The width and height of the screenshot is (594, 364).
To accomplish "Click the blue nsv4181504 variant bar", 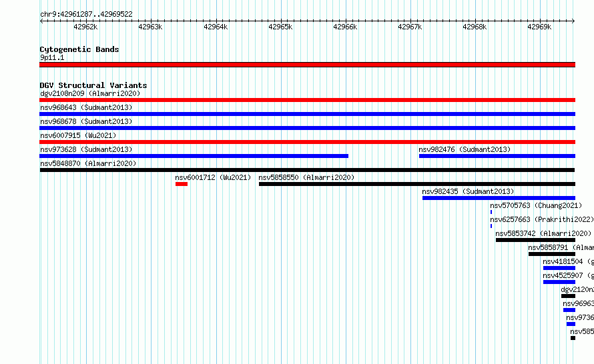I will click(x=559, y=268).
